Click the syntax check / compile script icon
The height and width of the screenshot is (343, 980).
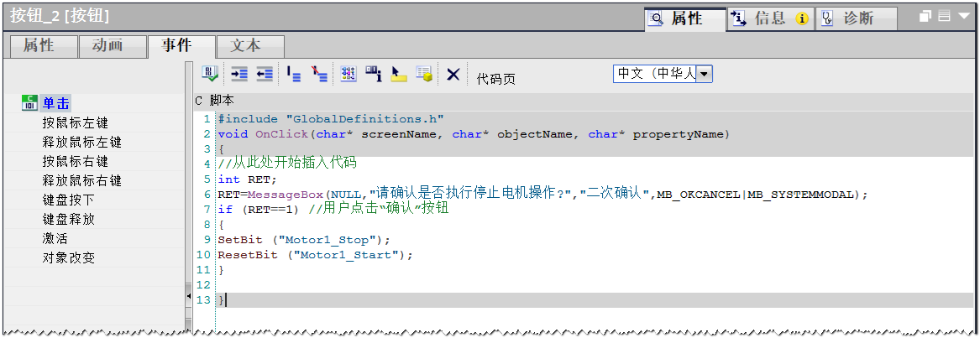pos(210,75)
